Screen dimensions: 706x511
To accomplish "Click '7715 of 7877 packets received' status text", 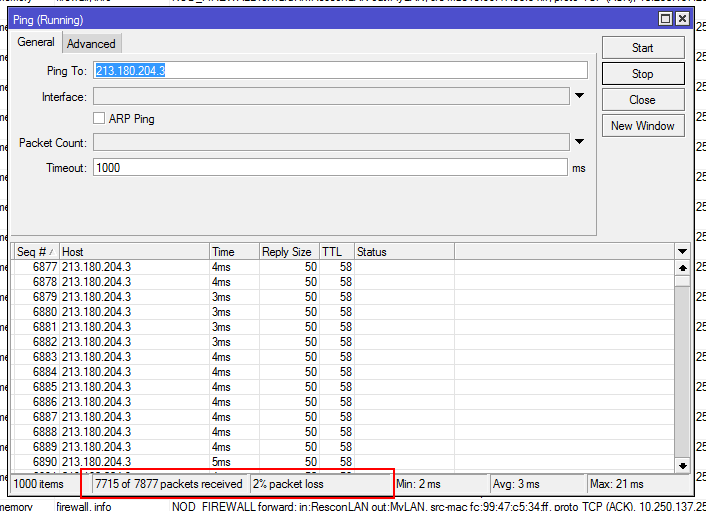I will click(x=169, y=484).
